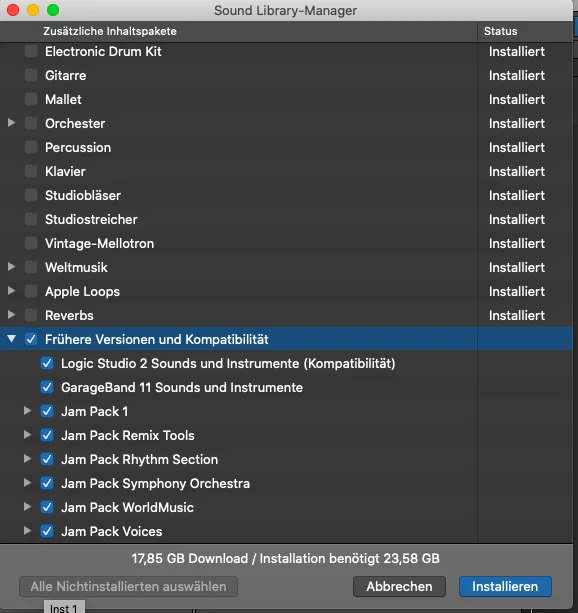The height and width of the screenshot is (613, 578).
Task: Click the Inst 1 track label
Action: (64, 607)
